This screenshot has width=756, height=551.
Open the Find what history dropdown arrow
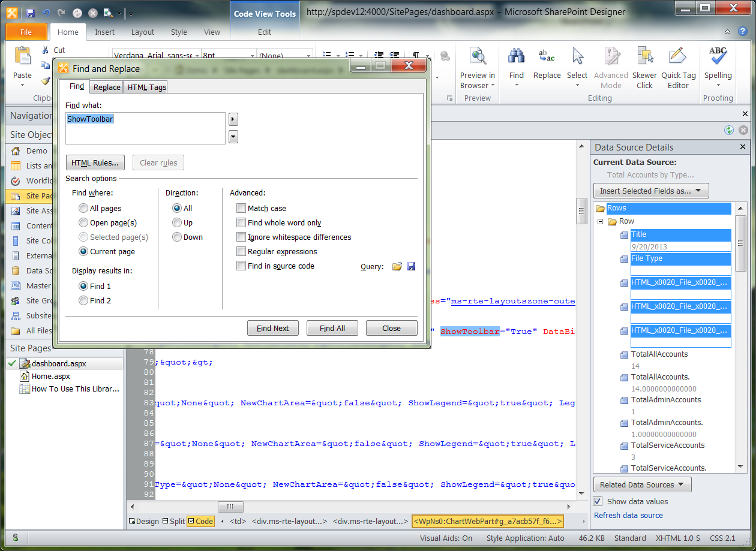click(233, 137)
